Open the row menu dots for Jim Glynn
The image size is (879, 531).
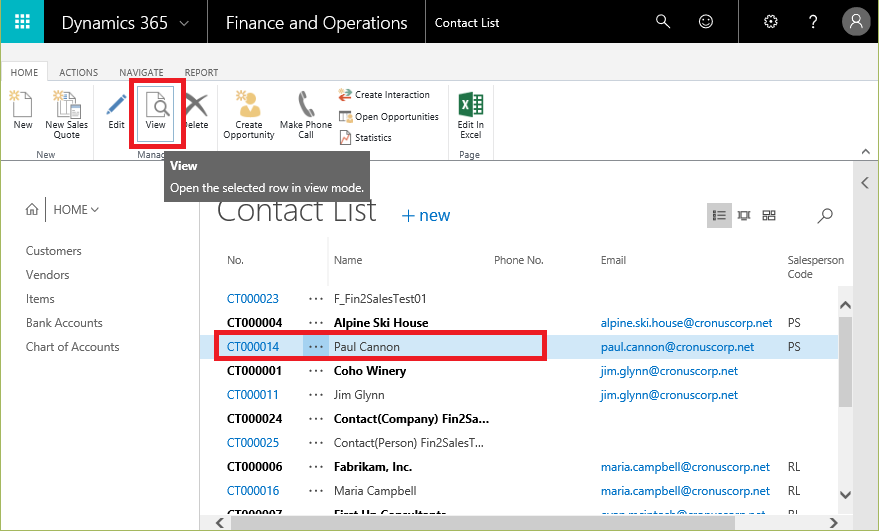(x=316, y=395)
